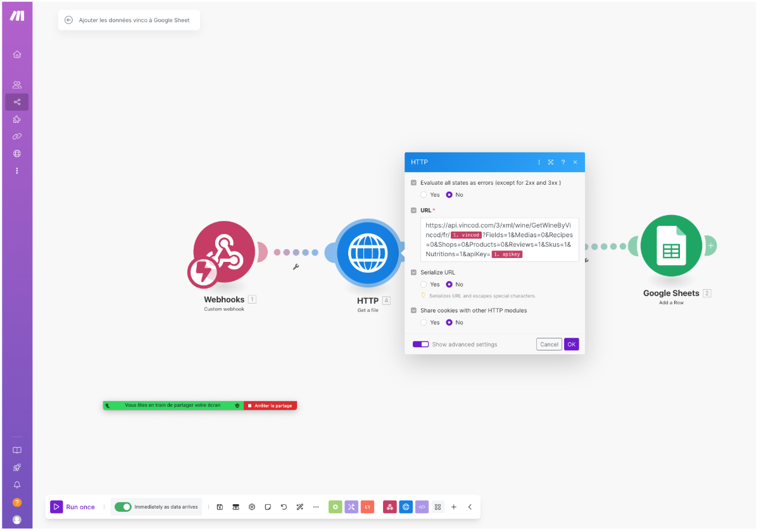This screenshot has height=532, width=761.
Task: Open the user profile avatar
Action: click(x=17, y=519)
